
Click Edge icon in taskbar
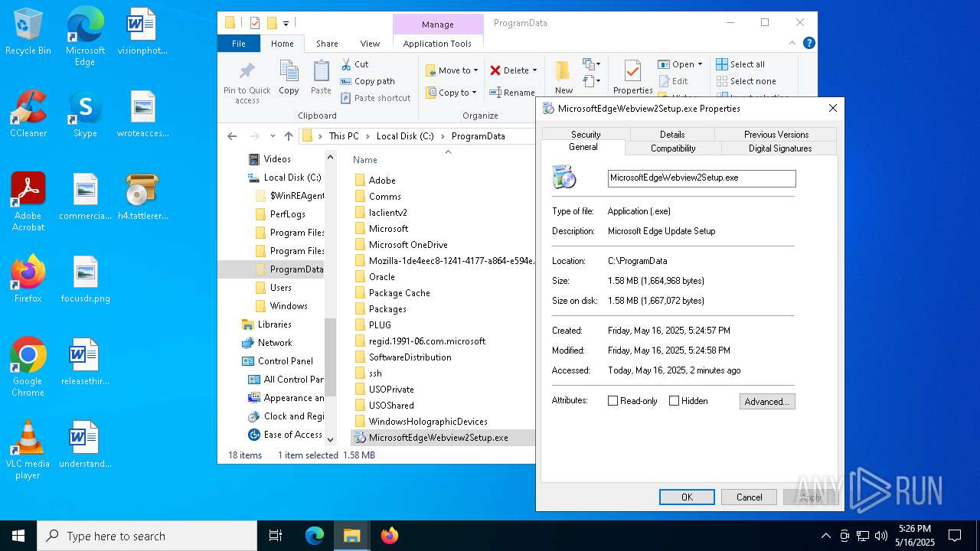(x=315, y=536)
